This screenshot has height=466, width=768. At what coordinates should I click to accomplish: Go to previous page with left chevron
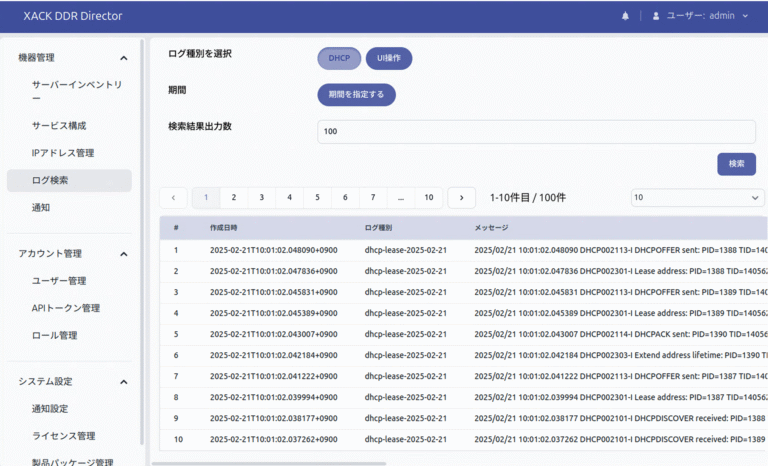pyautogui.click(x=173, y=198)
